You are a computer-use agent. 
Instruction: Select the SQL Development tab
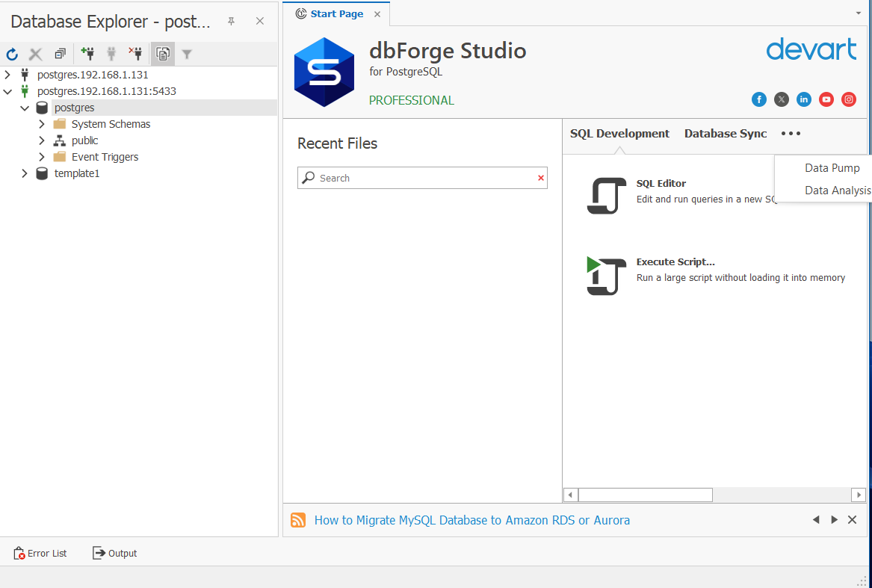tap(619, 134)
